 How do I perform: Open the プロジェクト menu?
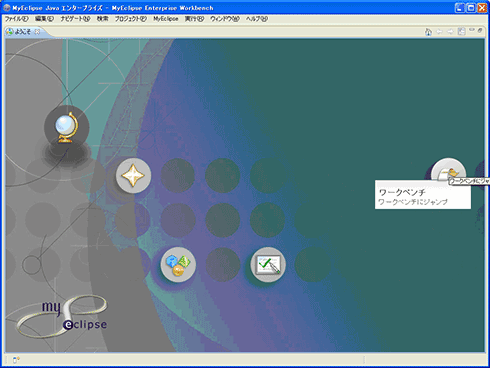click(131, 19)
